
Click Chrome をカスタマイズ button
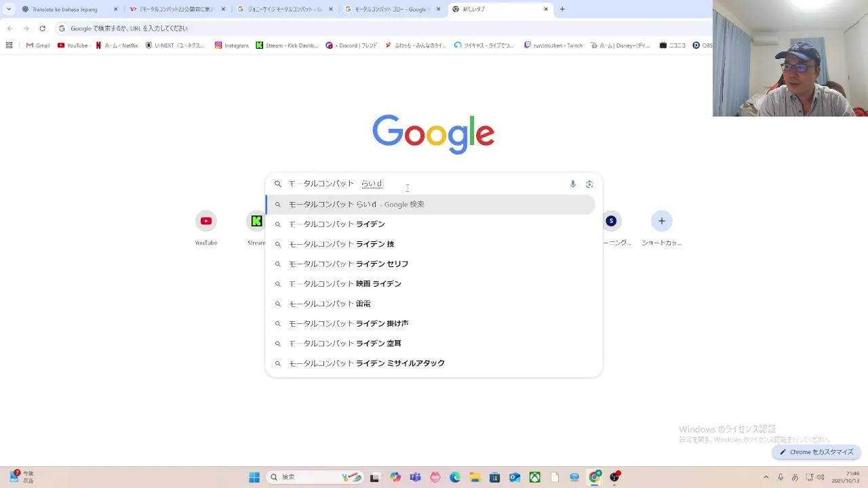(816, 452)
